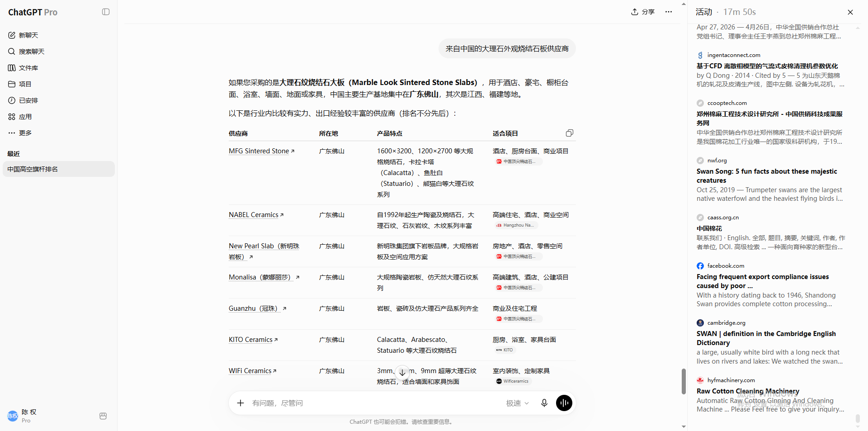Open 郑州棉麻工程技术设计研究所 result
The image size is (868, 431).
click(769, 118)
